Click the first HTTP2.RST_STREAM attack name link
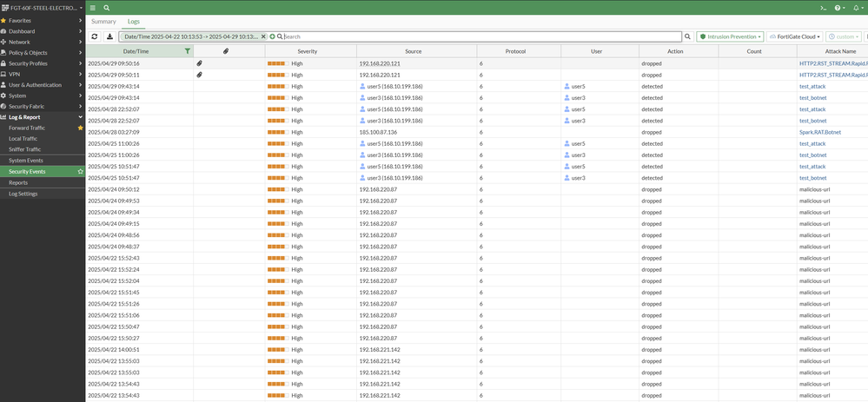 click(x=832, y=63)
